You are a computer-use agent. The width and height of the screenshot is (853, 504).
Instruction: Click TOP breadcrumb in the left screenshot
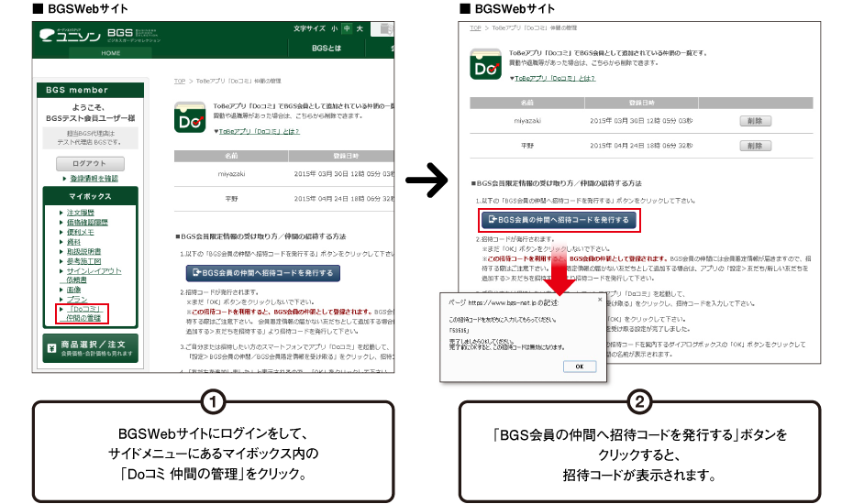pos(180,81)
